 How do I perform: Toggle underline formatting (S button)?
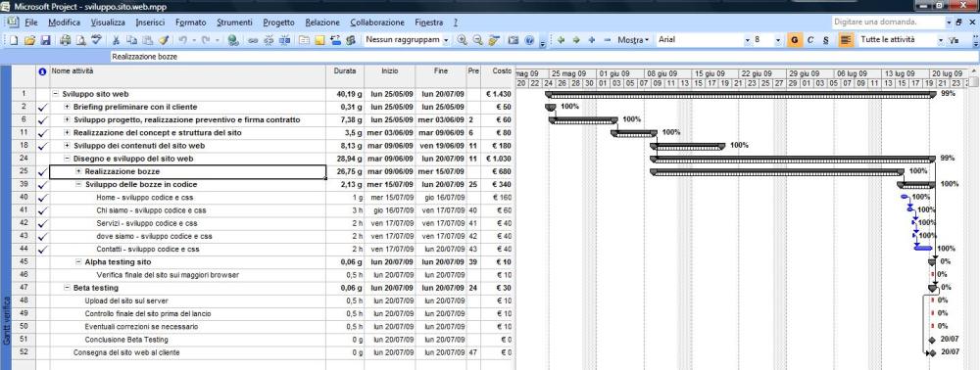[825, 40]
